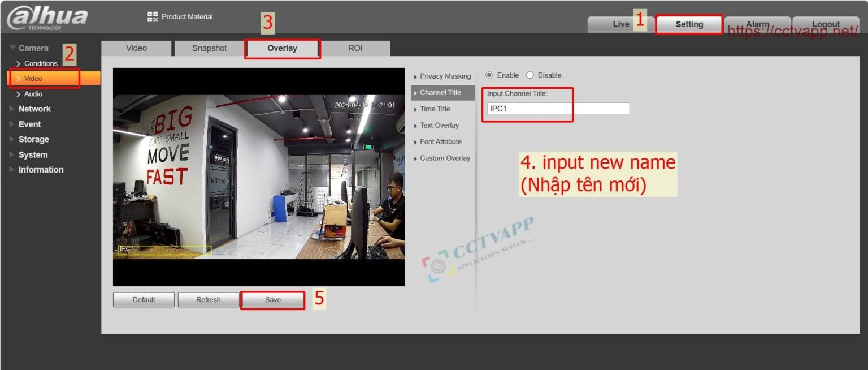Image resolution: width=868 pixels, height=370 pixels.
Task: Open the Text Overlay settings
Action: 441,125
